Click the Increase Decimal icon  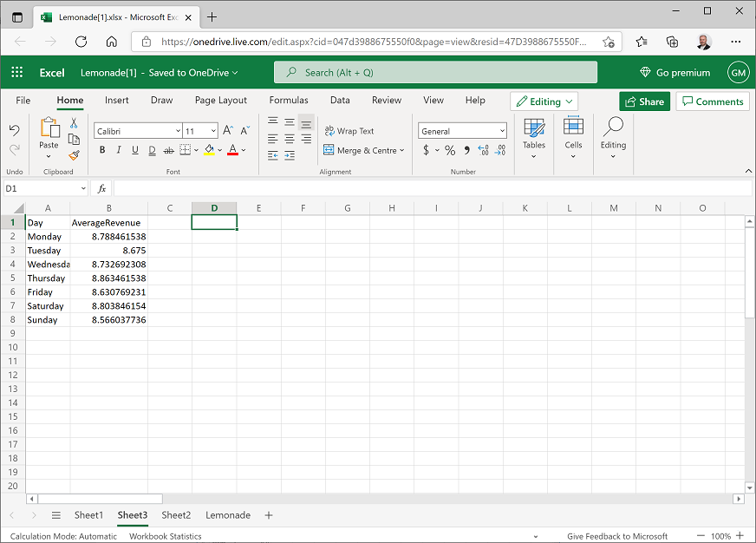coord(484,150)
